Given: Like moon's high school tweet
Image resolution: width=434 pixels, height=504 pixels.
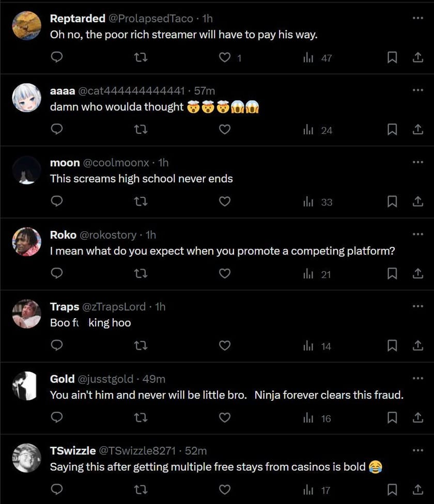Looking at the screenshot, I should (x=224, y=202).
